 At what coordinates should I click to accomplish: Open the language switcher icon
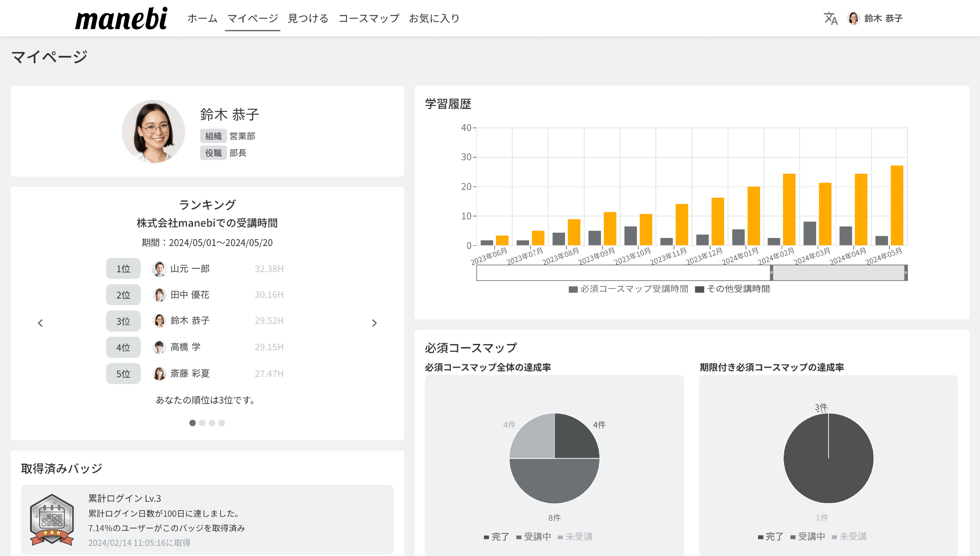click(x=831, y=18)
